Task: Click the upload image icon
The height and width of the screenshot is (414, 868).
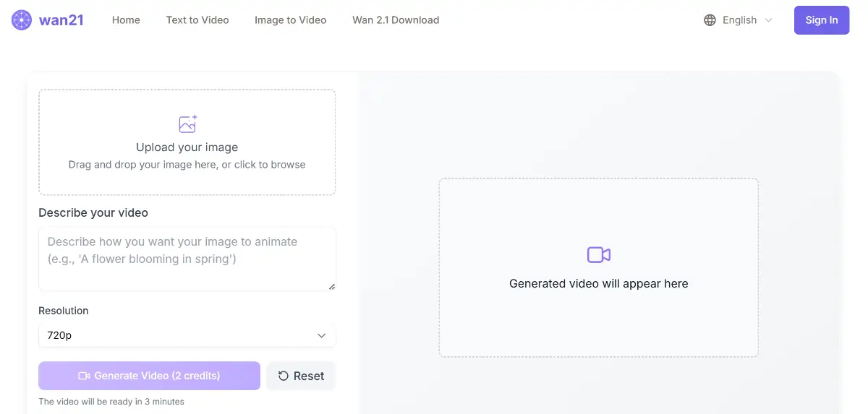Action: pos(187,124)
